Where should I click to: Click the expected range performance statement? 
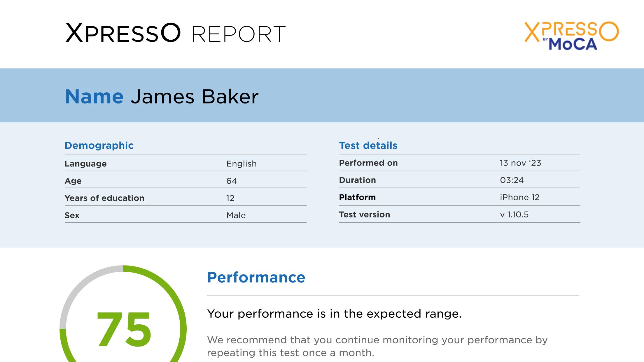click(334, 314)
